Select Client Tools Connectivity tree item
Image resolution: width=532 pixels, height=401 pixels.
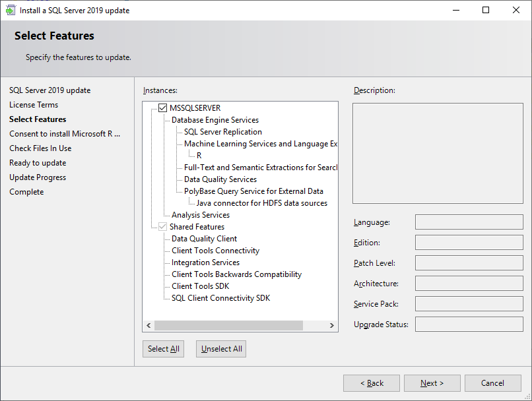coord(215,251)
